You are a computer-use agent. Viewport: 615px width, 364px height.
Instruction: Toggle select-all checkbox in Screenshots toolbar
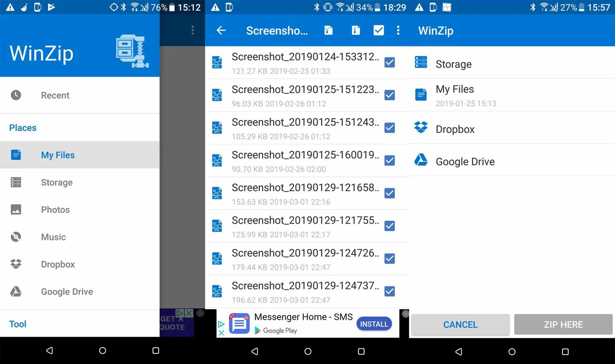click(379, 30)
